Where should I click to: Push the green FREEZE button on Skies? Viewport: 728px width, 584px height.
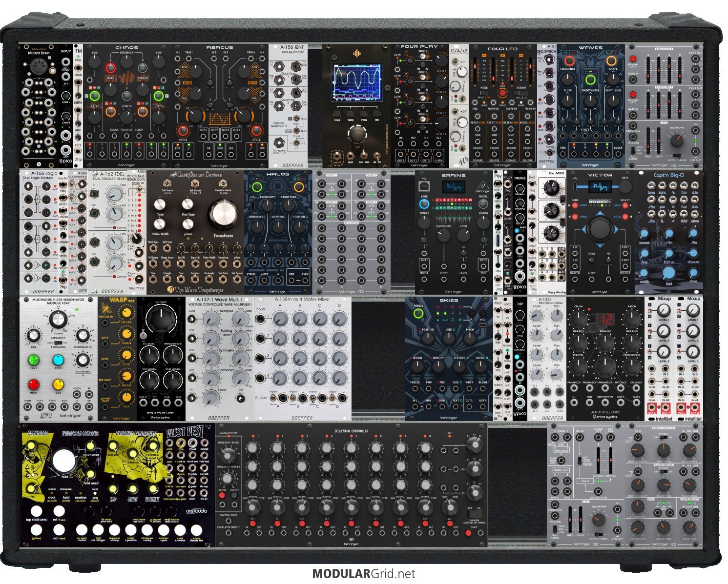(x=418, y=314)
